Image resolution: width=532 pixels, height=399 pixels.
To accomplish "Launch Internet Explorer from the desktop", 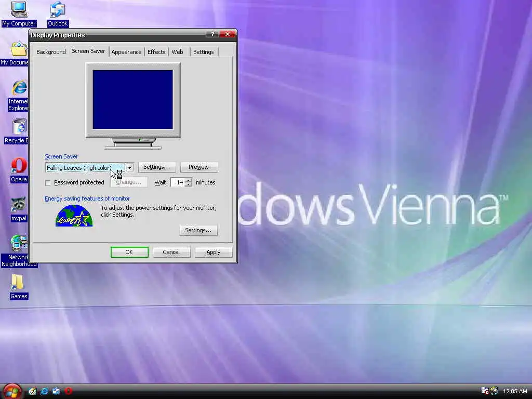I will click(19, 96).
